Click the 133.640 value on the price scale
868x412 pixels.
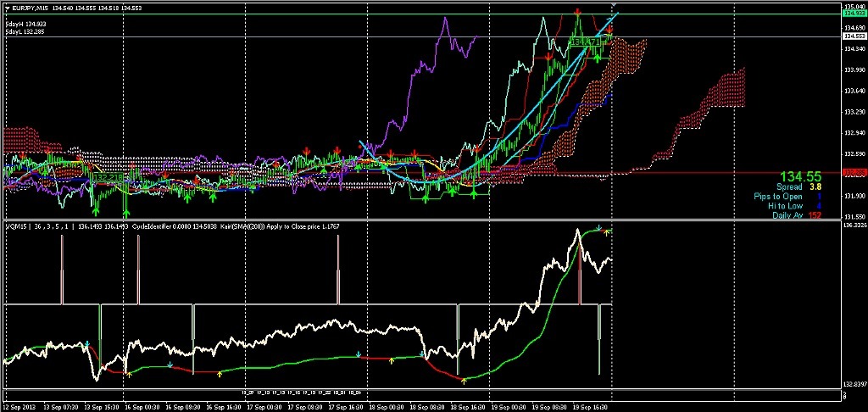point(855,91)
